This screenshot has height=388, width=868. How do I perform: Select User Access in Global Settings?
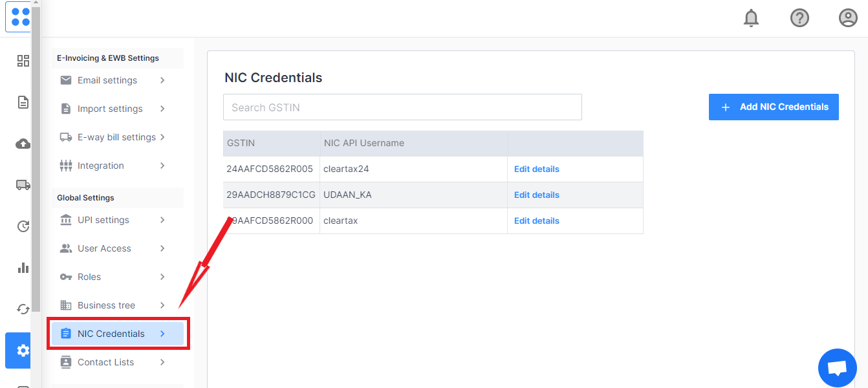(x=104, y=248)
